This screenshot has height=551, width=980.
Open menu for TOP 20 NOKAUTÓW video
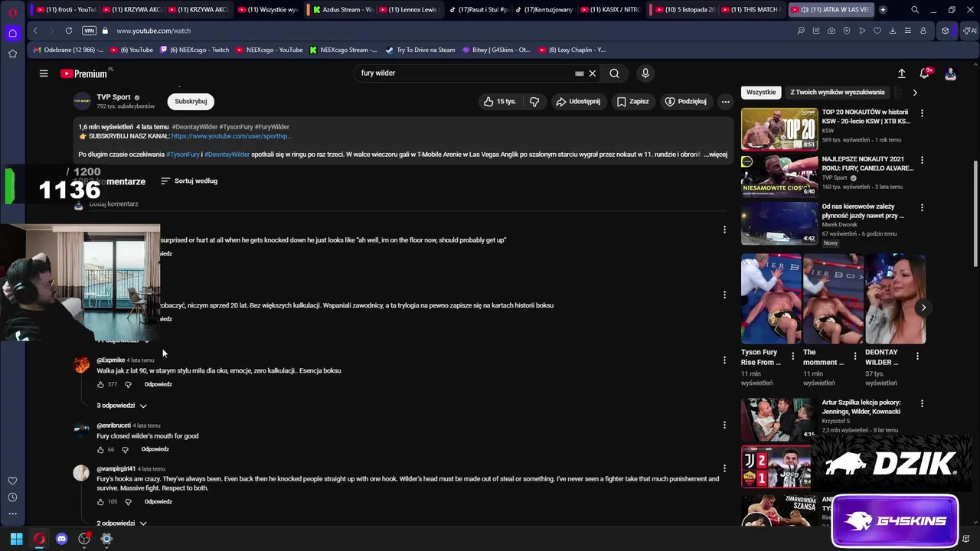click(922, 113)
